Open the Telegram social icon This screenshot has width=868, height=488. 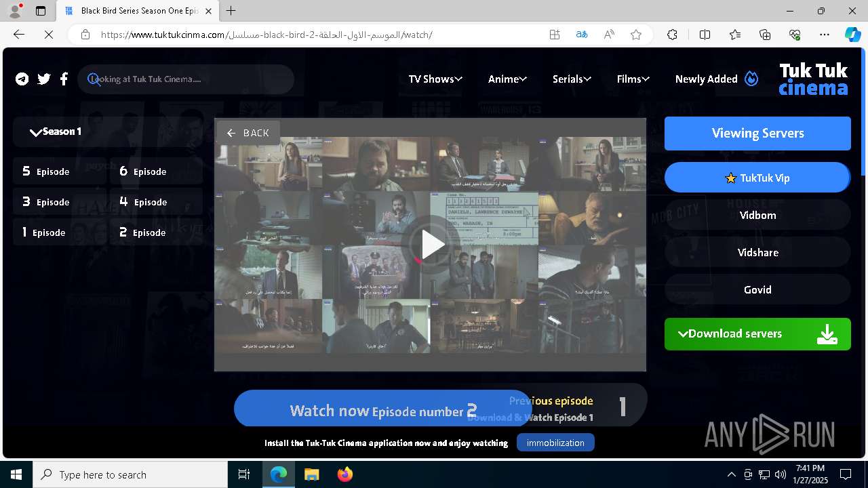22,79
